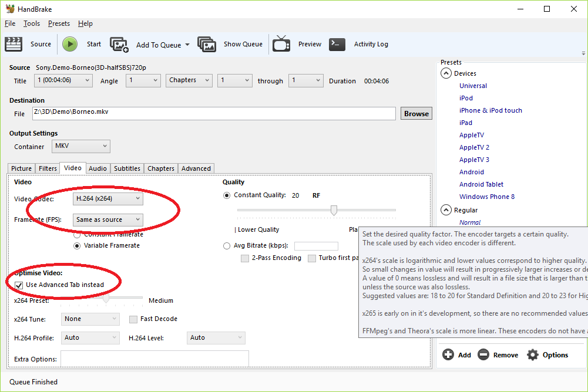The width and height of the screenshot is (588, 392).
Task: Open the Activity Log terminal icon
Action: tap(337, 44)
